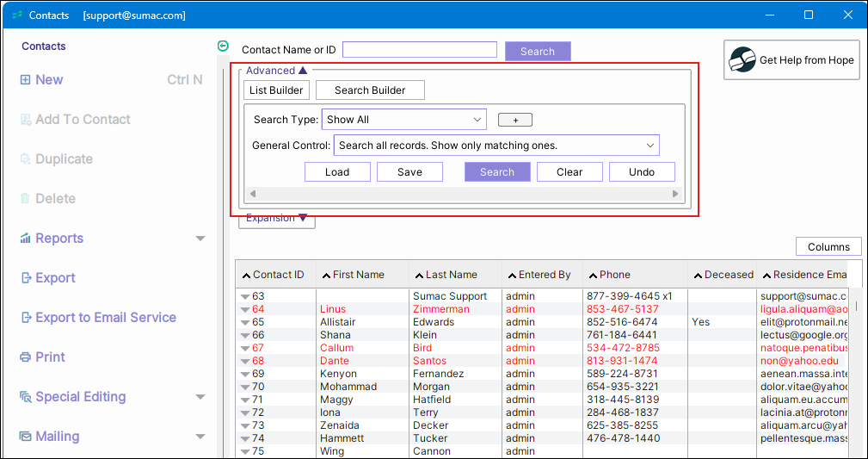This screenshot has width=868, height=459.
Task: Click the horizontal scrollbar in Advanced panel
Action: click(465, 195)
